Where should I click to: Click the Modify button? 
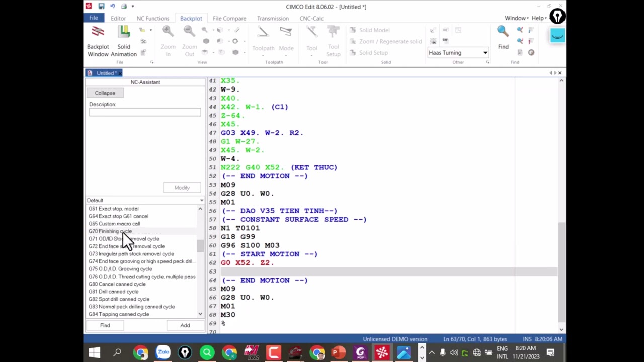pyautogui.click(x=182, y=188)
